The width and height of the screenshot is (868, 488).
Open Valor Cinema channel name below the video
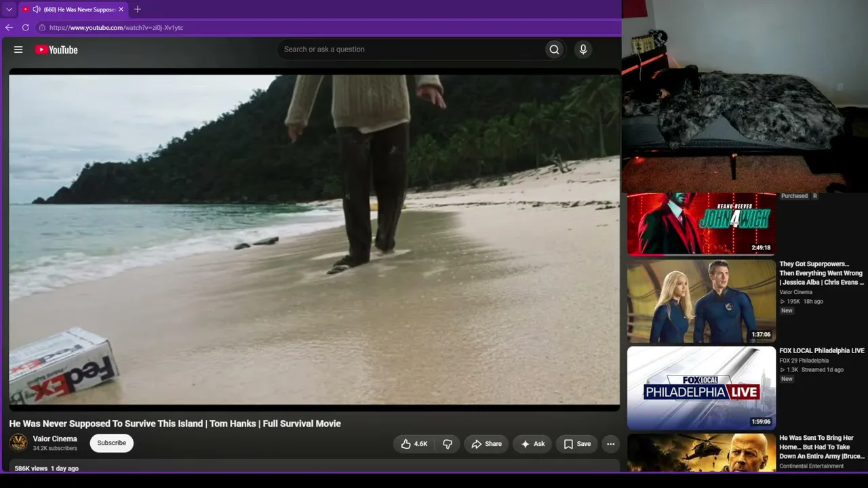tap(55, 439)
